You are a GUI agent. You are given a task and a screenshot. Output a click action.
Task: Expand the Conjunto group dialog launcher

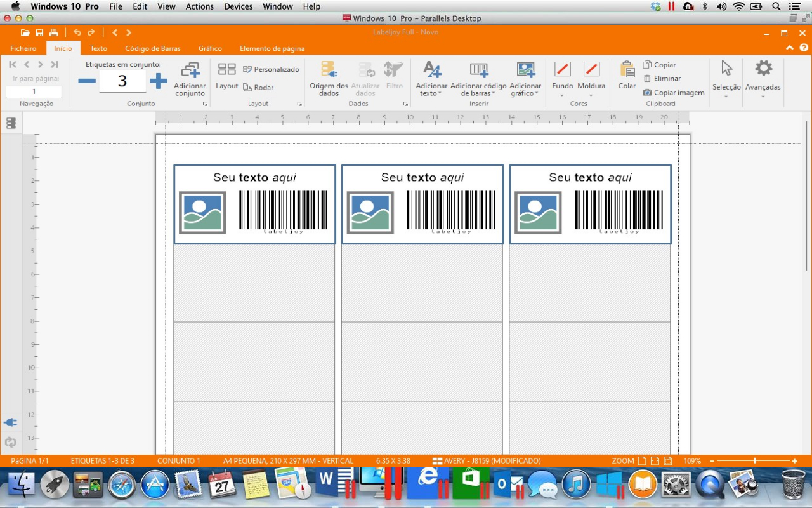205,104
